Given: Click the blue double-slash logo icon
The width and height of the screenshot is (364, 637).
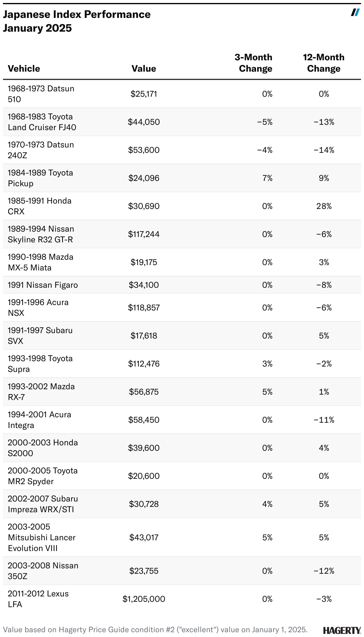Looking at the screenshot, I should click(x=355, y=12).
